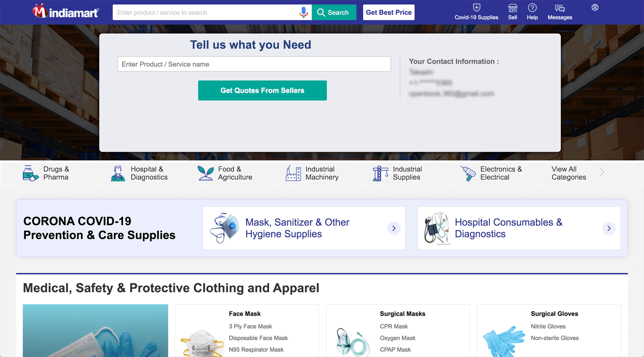Viewport: 644px width, 357px height.
Task: Click the large mask and gloves banner image
Action: pos(95,330)
